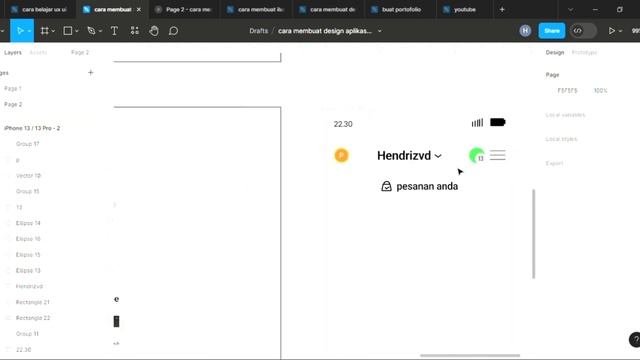This screenshot has height=360, width=640.
Task: Click Drafts breadcrumb link
Action: tap(259, 31)
